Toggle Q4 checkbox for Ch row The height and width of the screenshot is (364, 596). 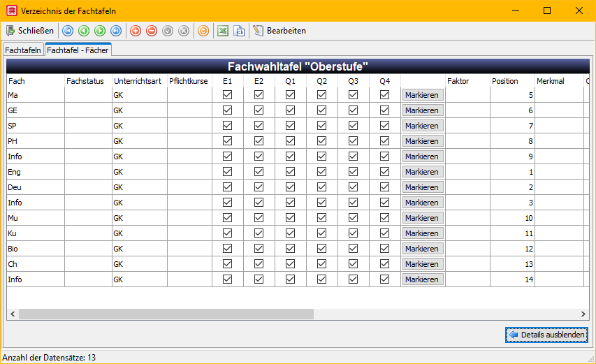point(385,263)
